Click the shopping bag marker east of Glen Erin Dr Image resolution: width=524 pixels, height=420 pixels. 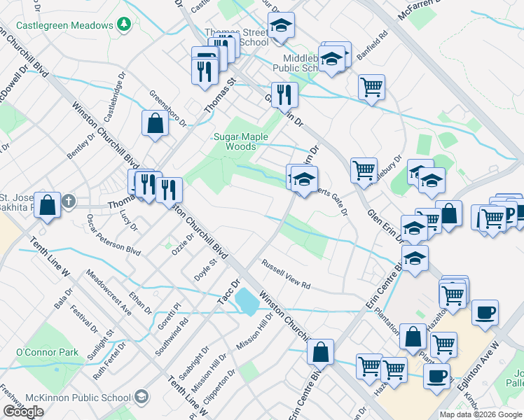[449, 216]
